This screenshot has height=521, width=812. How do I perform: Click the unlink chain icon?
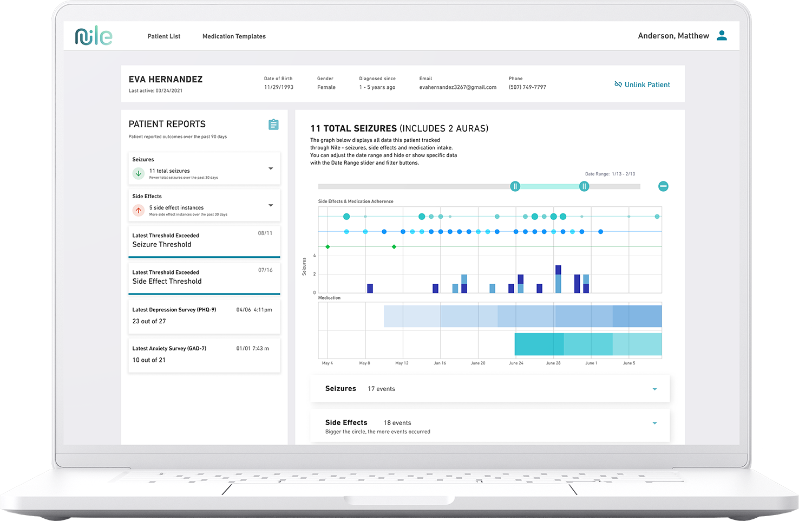(x=618, y=84)
